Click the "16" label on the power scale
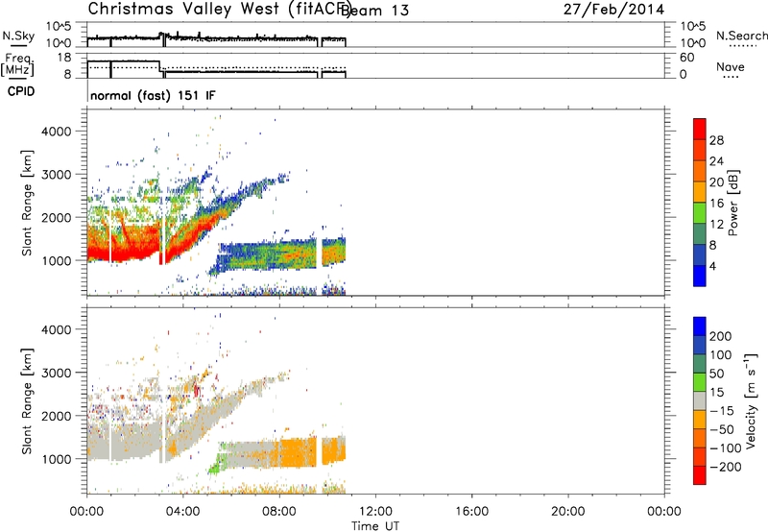Viewport: 768px width, 532px height. 716,204
